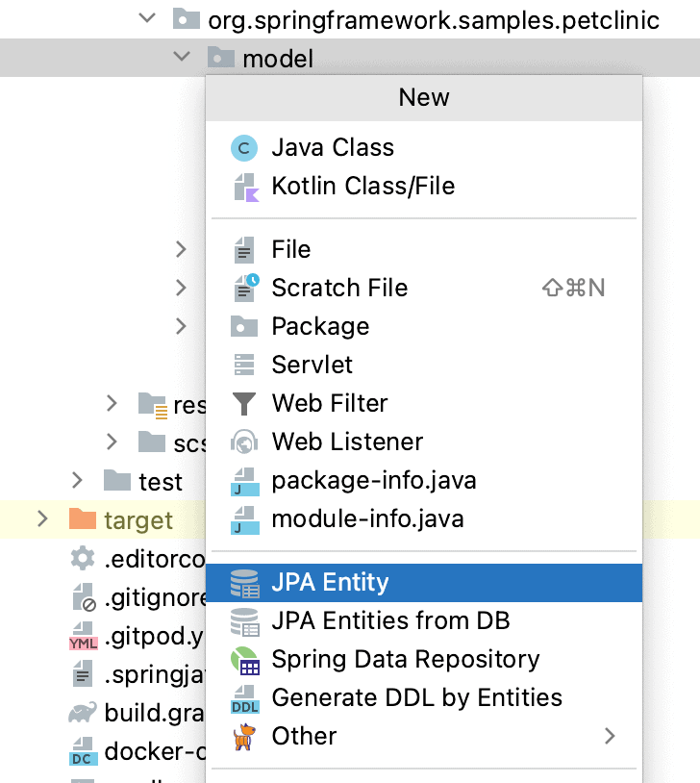This screenshot has width=700, height=783.
Task: Click the File icon in New menu
Action: click(x=244, y=250)
